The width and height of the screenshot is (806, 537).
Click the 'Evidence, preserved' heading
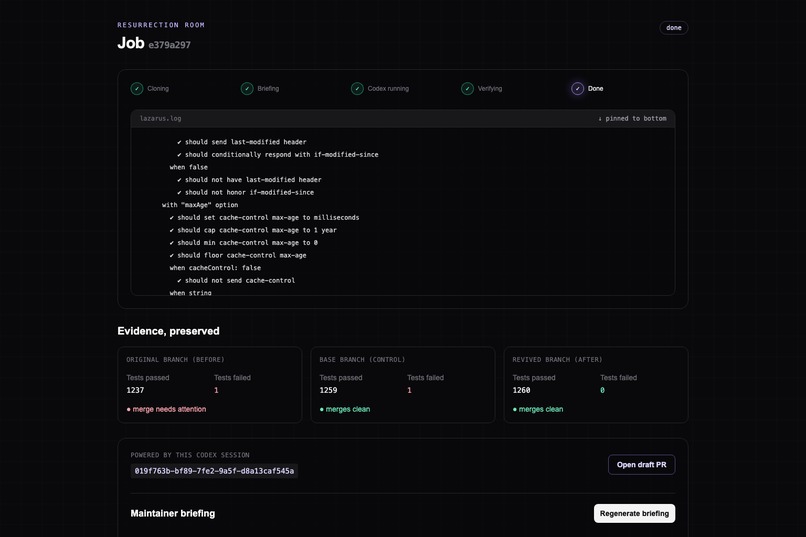tap(169, 331)
